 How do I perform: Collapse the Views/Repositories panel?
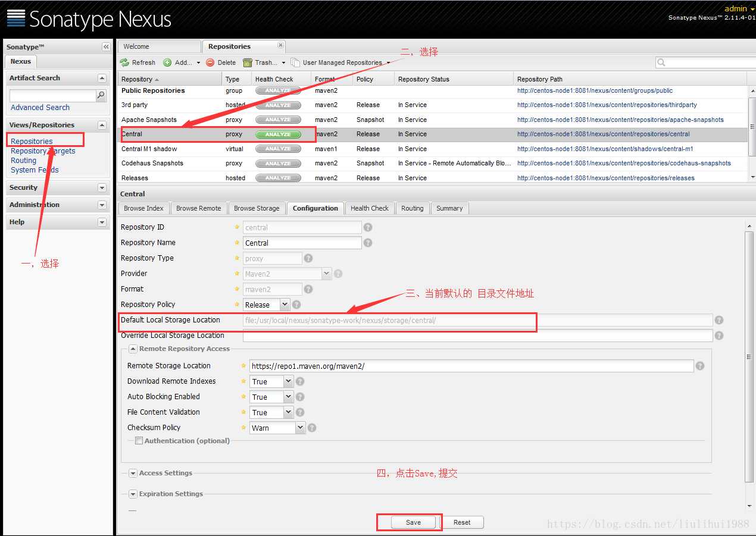coord(102,125)
